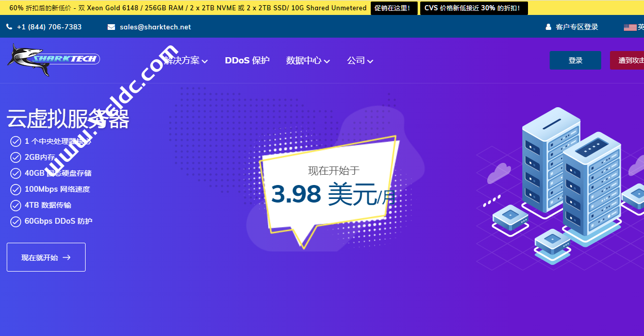Click the 4TB 数据传输 text
Viewport: 644px width, 336px height.
48,205
